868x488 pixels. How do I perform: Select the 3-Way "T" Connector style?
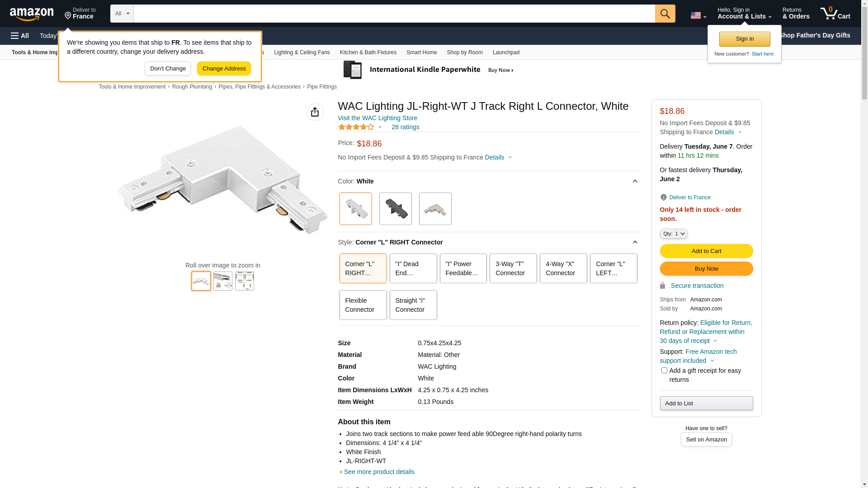pos(513,268)
